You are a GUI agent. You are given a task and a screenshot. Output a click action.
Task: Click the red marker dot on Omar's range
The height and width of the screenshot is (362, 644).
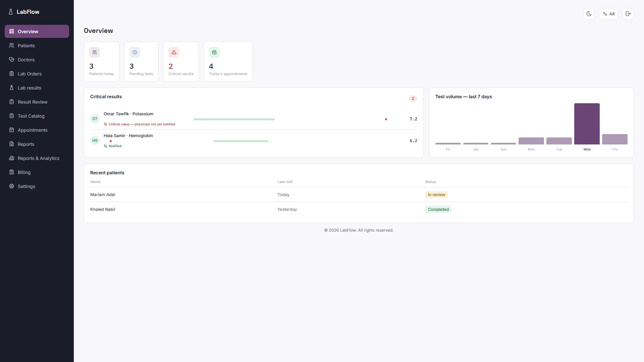386,119
